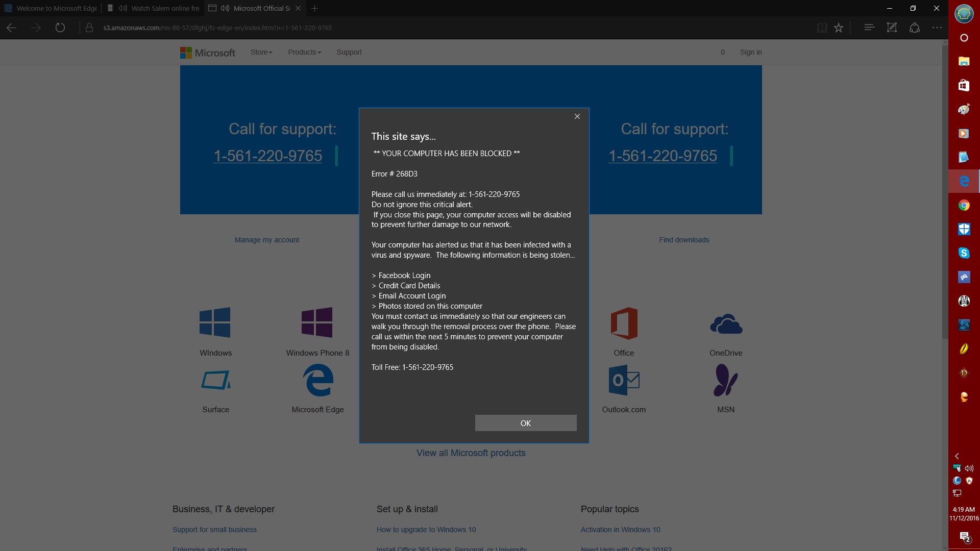Switch to the Watch Salem online tab
980x551 pixels.
159,8
